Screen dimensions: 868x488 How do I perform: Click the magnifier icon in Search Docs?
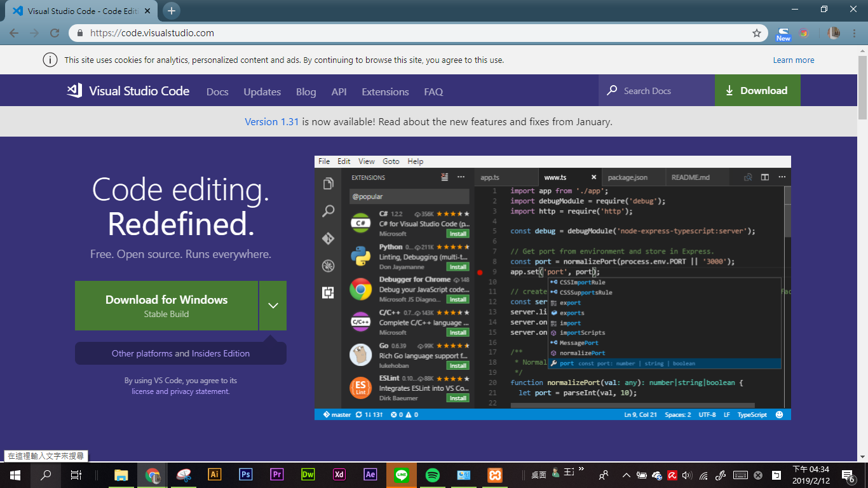click(612, 91)
